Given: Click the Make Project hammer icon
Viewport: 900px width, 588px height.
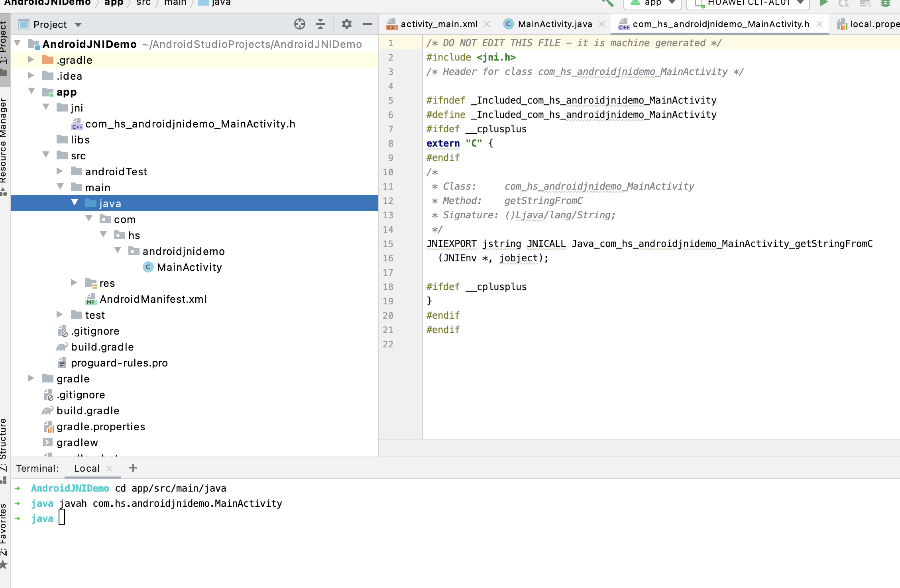Looking at the screenshot, I should tap(607, 3).
